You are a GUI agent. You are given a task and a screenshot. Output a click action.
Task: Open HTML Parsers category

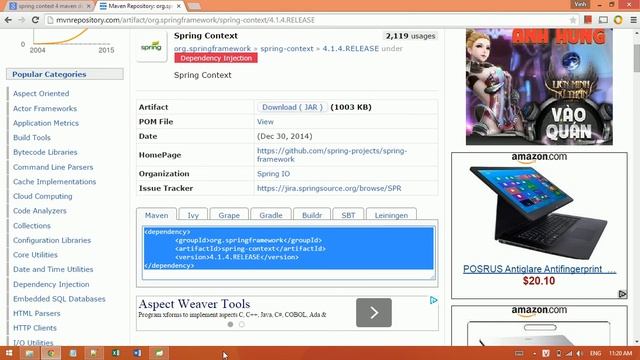point(36,313)
